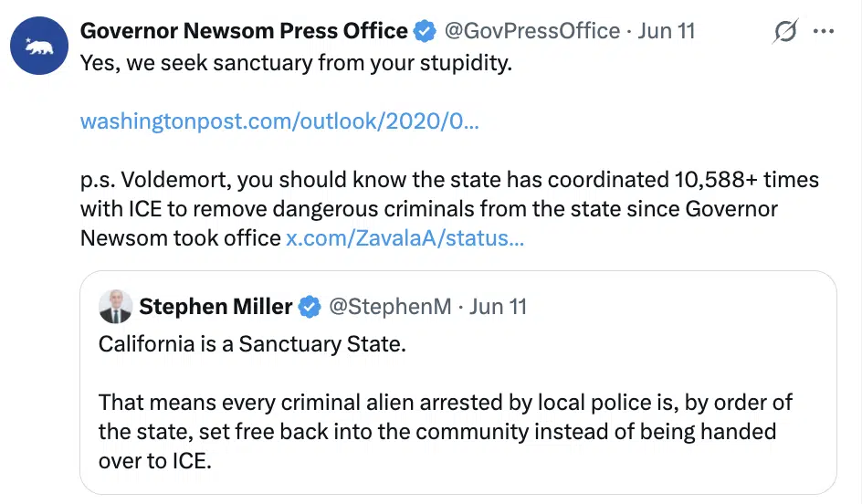The height and width of the screenshot is (504, 862).
Task: Open the washingtonpost.com outlook link
Action: [279, 121]
